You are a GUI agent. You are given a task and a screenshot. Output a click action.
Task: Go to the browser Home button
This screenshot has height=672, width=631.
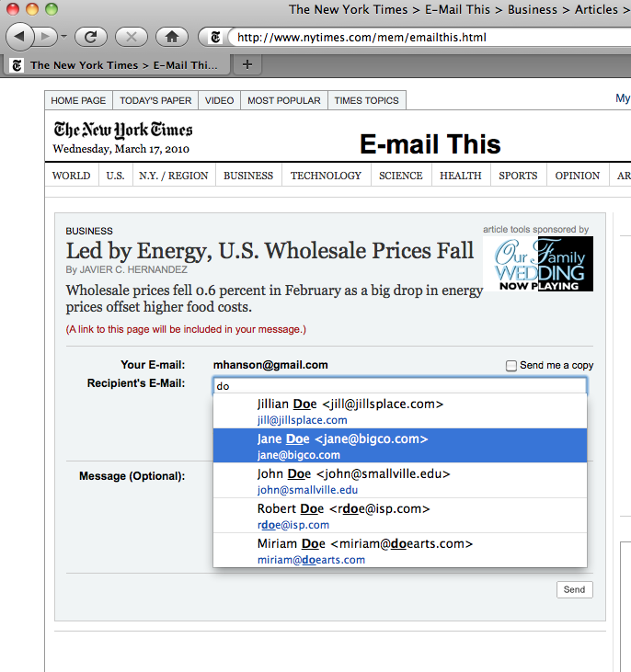(x=171, y=37)
